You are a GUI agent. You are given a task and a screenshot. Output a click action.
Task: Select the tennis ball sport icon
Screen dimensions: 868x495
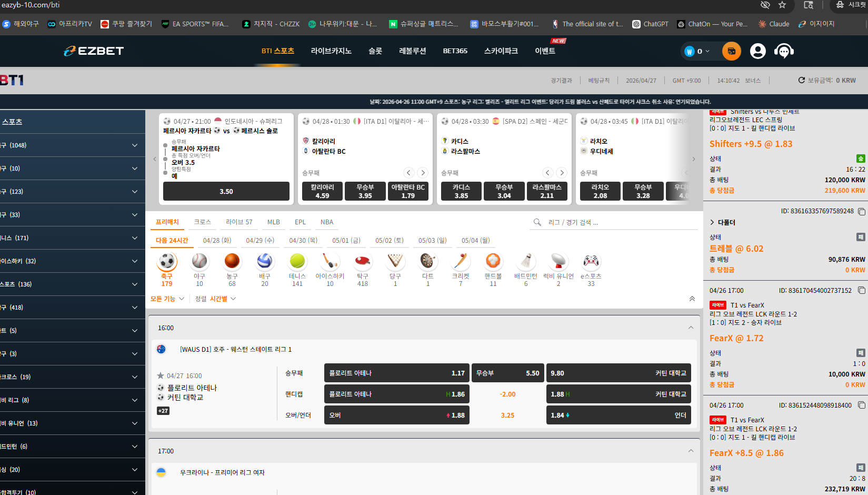297,261
